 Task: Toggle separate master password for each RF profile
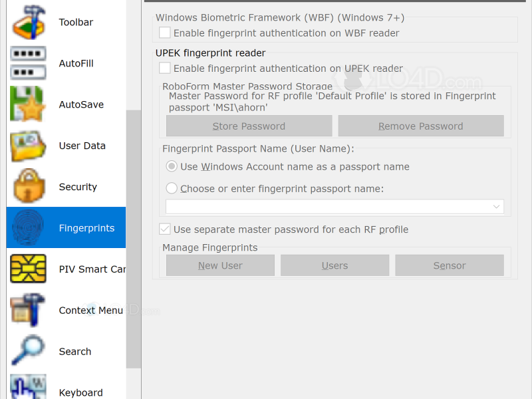[x=165, y=229]
